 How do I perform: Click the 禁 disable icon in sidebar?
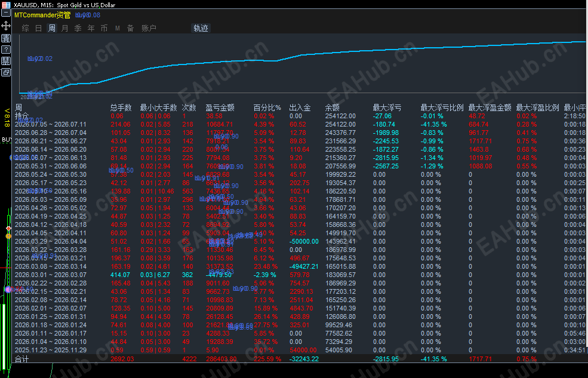click(6, 61)
